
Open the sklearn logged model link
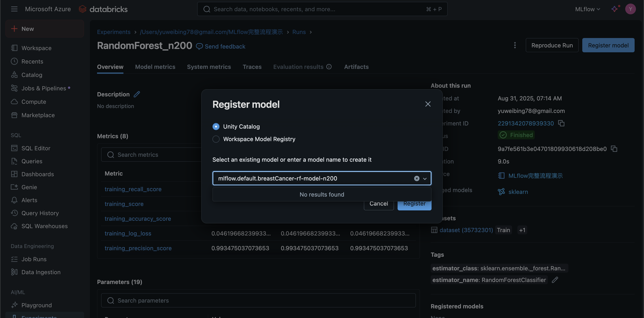518,192
